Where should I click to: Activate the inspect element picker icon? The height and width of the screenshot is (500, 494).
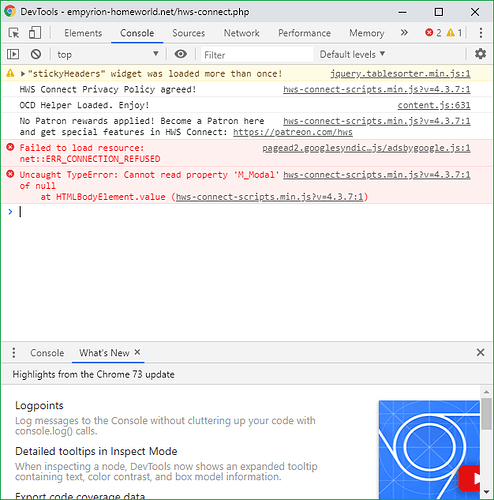(x=14, y=33)
